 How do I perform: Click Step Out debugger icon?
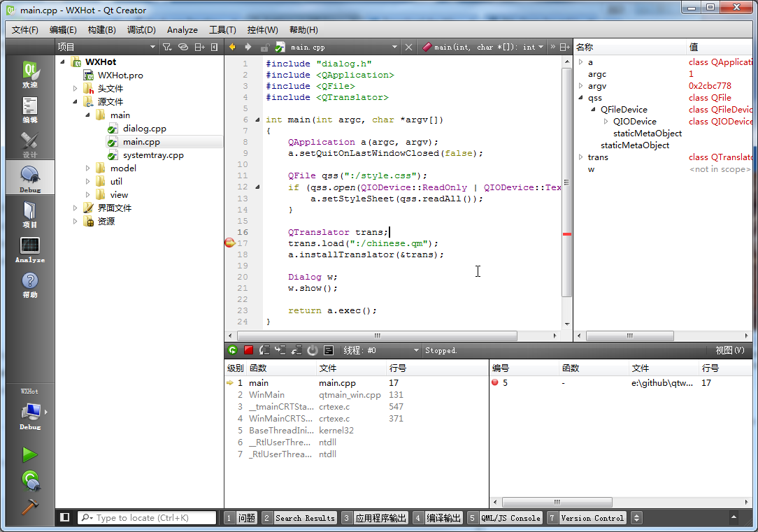296,350
